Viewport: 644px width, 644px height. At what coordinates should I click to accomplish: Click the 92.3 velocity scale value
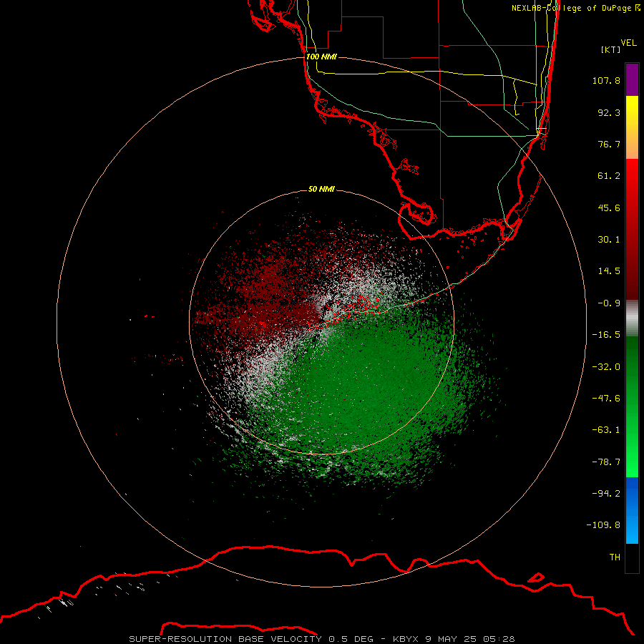[609, 113]
